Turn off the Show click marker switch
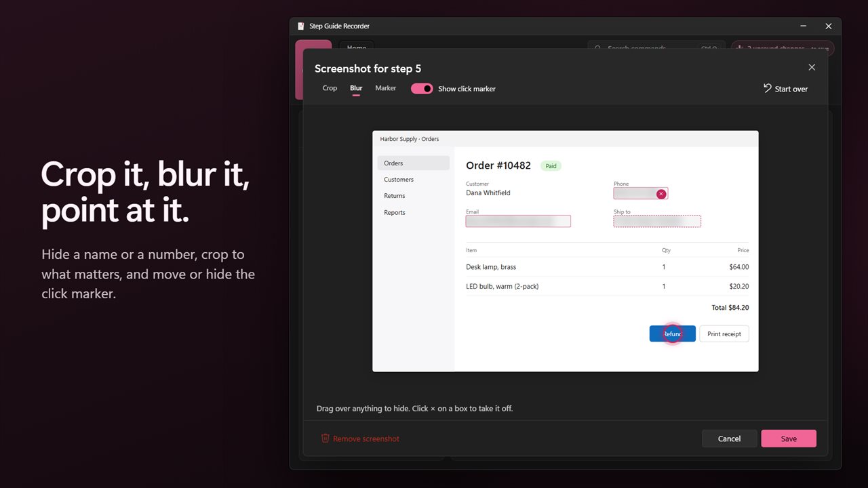Screen dimensions: 868x488 [422, 89]
